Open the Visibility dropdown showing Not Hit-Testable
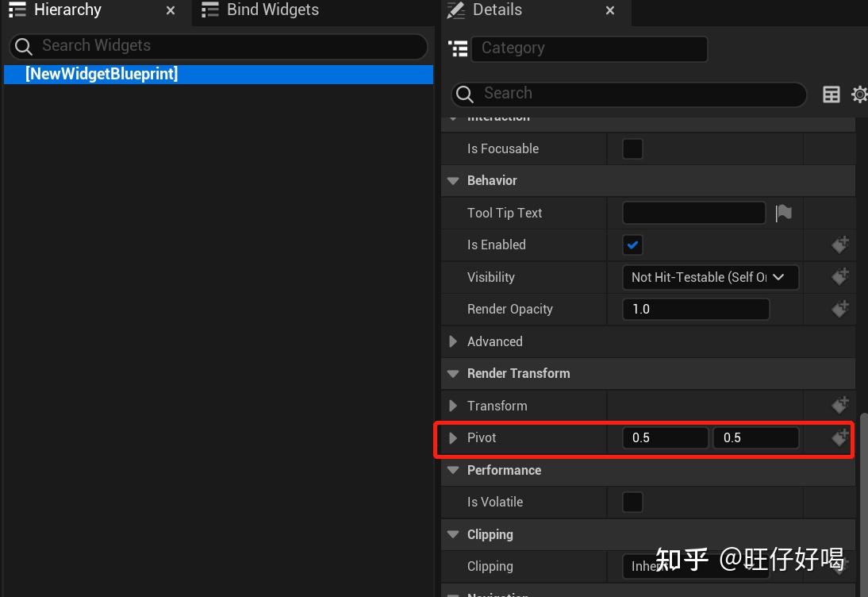Image resolution: width=868 pixels, height=597 pixels. point(709,277)
